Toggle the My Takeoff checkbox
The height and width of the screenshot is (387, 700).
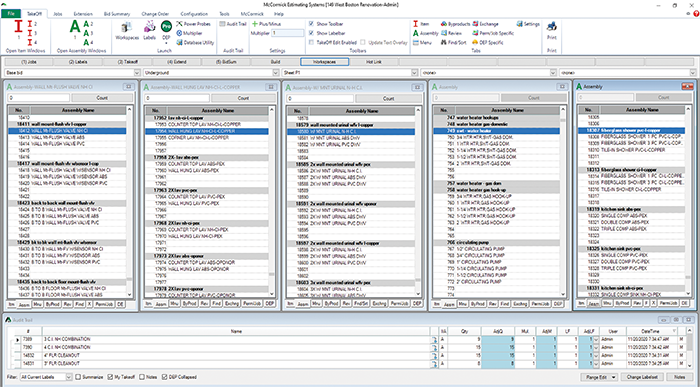pyautogui.click(x=110, y=377)
